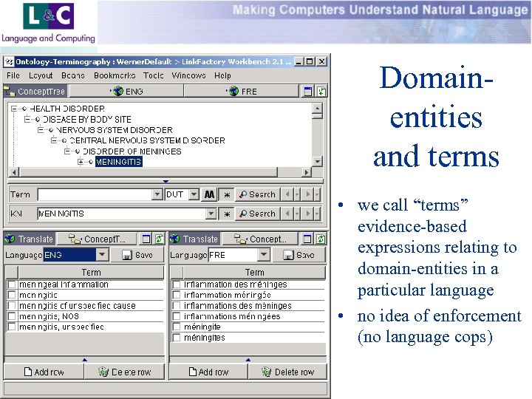Check the 'meningitis, NOS' row checkbox

click(12, 316)
